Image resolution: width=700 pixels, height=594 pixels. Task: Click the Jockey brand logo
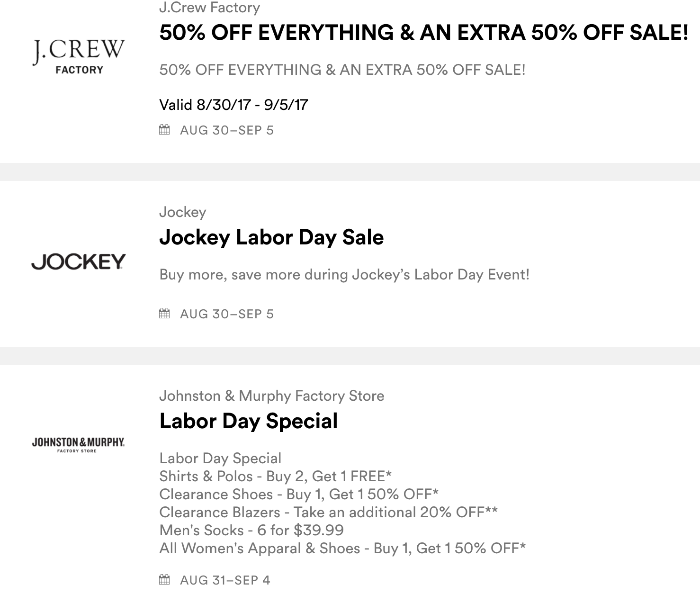(79, 261)
